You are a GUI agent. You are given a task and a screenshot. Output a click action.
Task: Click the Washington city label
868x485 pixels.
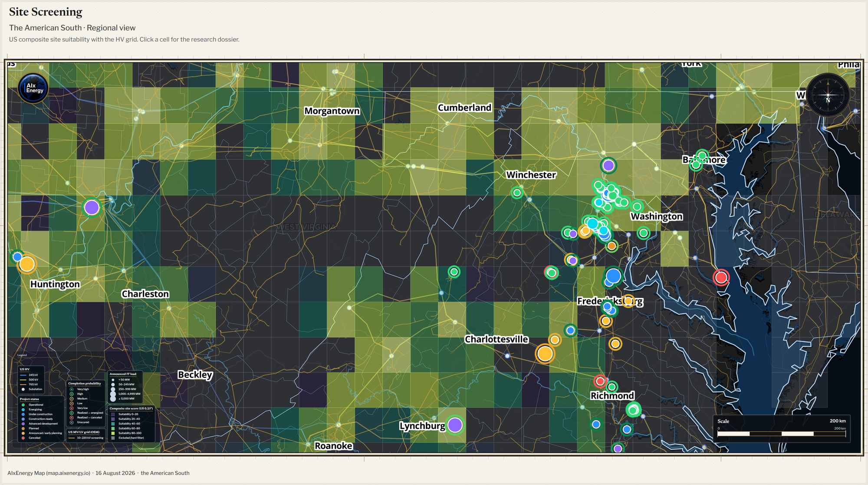tap(657, 216)
